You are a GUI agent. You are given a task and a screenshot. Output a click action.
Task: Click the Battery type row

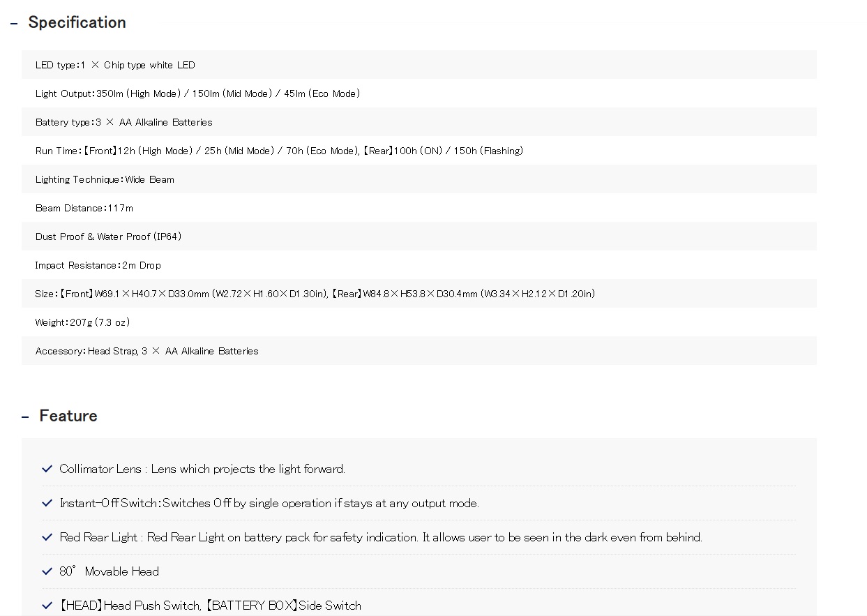coord(419,122)
